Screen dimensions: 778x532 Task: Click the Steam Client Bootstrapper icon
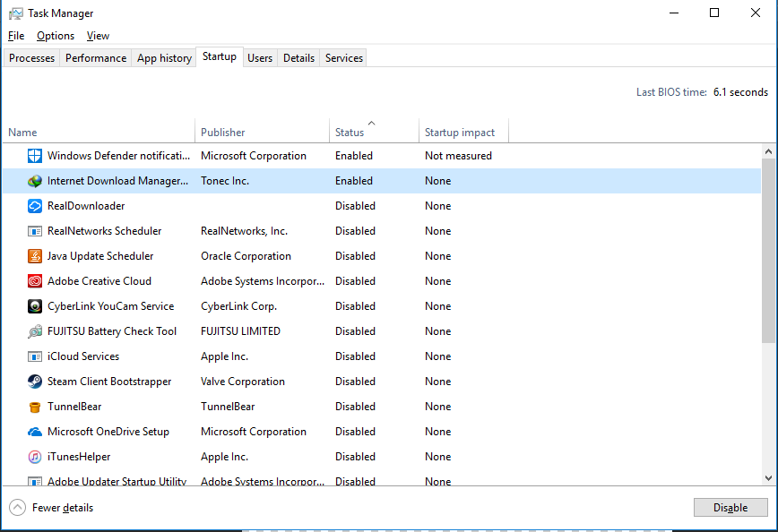coord(35,382)
